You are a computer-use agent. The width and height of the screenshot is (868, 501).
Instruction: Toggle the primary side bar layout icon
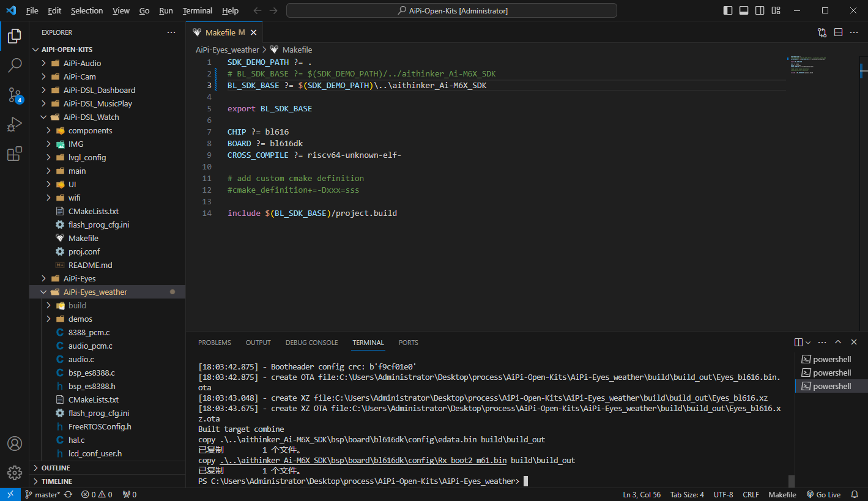[728, 10]
